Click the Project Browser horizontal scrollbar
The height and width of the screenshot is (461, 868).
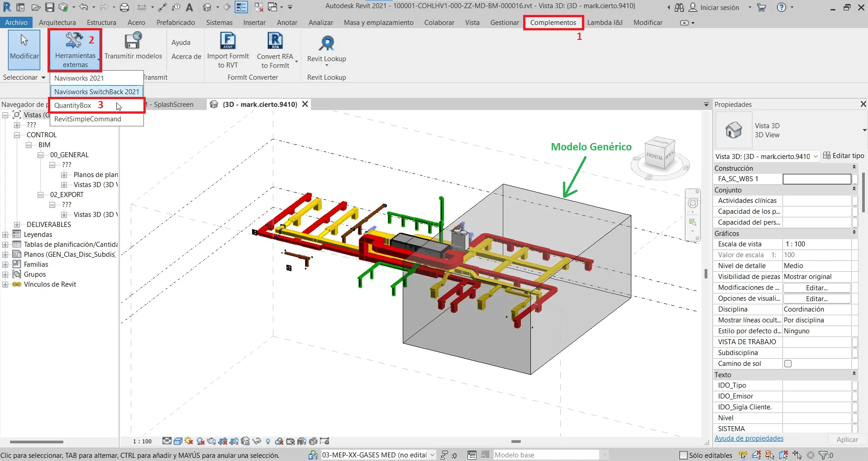[37, 442]
